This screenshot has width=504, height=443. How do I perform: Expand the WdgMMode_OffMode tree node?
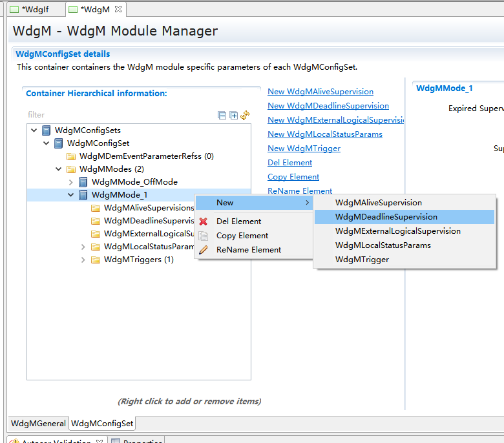point(71,182)
